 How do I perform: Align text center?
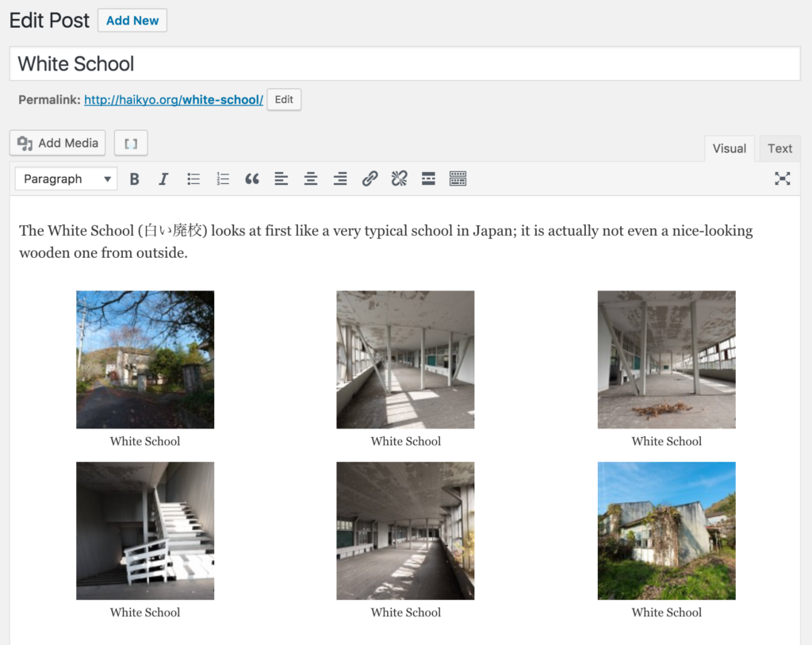pos(311,179)
